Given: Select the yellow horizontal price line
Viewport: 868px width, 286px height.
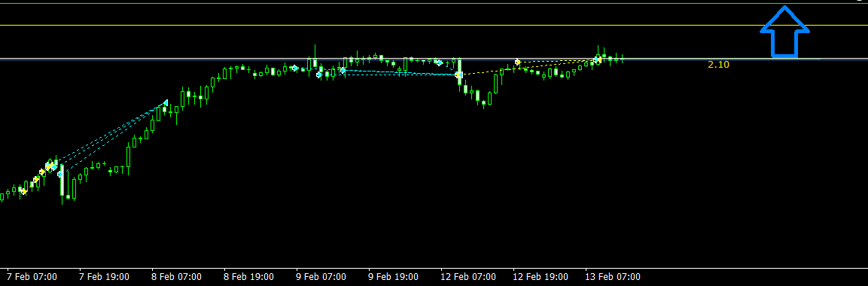Looking at the screenshot, I should [434, 25].
